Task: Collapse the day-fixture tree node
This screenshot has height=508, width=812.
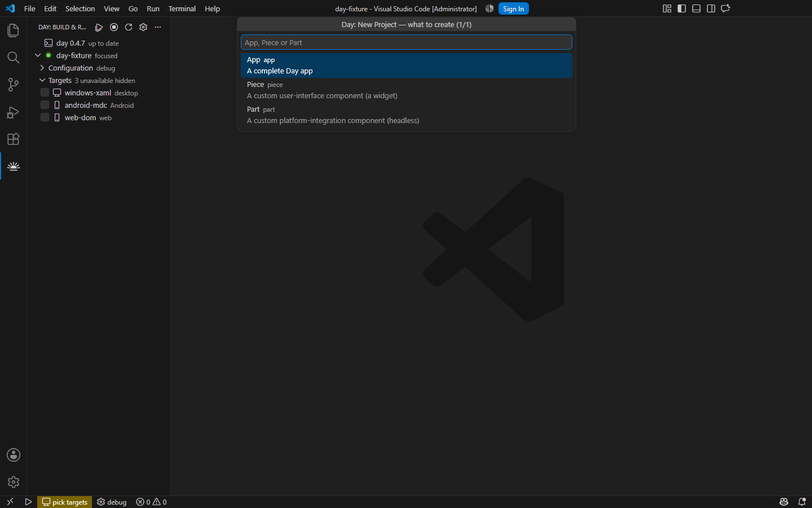Action: 38,55
